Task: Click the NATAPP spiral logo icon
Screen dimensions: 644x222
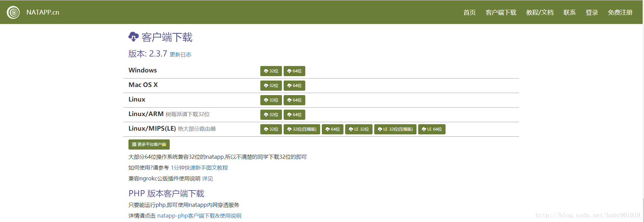Action: point(13,13)
